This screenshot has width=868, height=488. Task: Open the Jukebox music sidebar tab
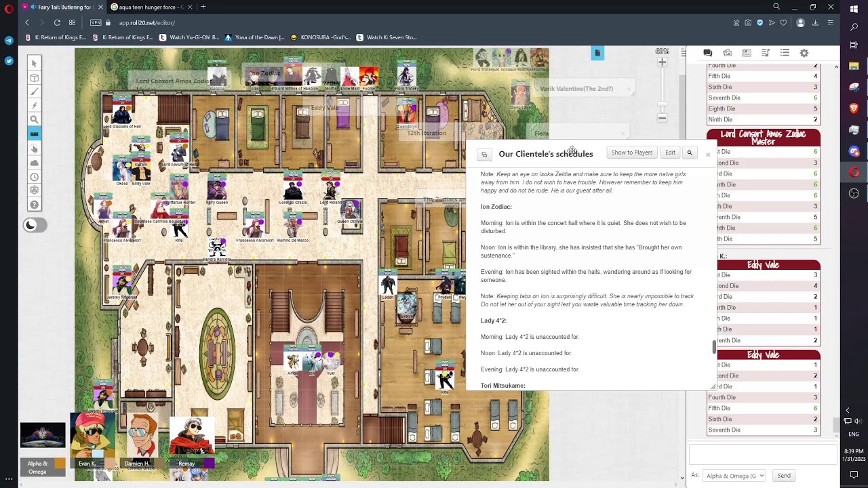point(766,53)
